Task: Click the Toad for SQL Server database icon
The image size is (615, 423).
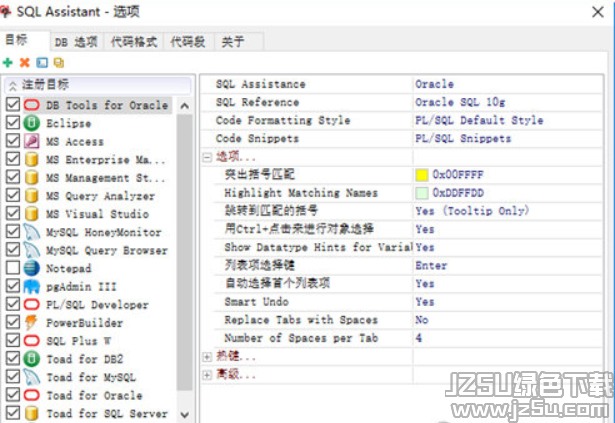Action: tap(32, 413)
